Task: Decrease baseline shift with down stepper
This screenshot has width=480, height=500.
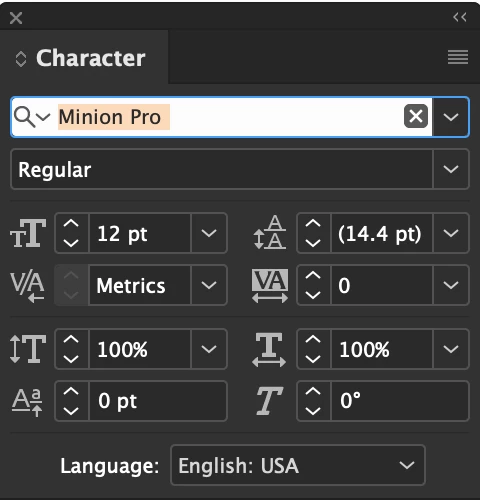Action: pos(71,411)
